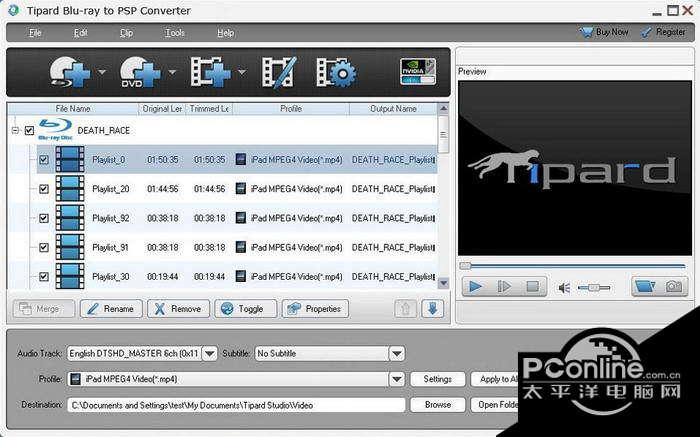This screenshot has width=700, height=437.
Task: Uncheck the DEATH_RACE disc checkbox
Action: [x=29, y=130]
